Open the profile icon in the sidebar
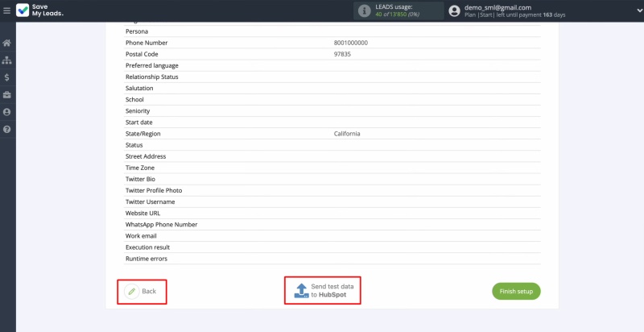 coord(7,112)
